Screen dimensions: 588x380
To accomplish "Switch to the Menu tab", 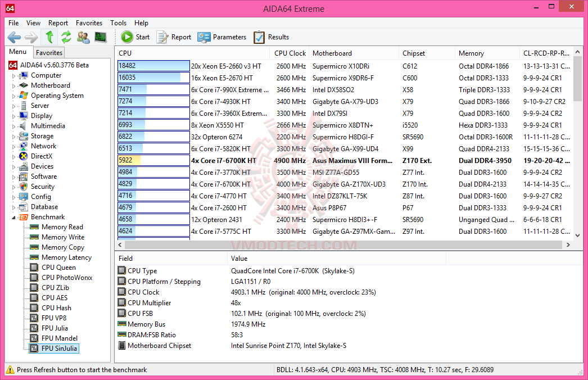I will click(18, 52).
